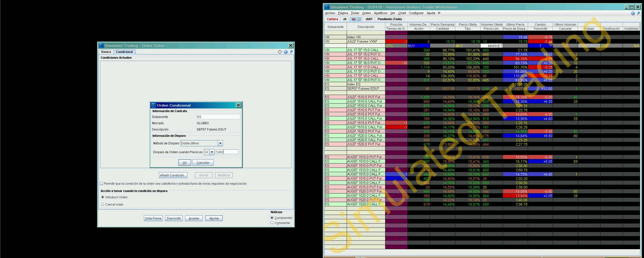Image resolution: width=644 pixels, height=258 pixels.
Task: Click the MKT order type cell
Action: click(x=468, y=46)
